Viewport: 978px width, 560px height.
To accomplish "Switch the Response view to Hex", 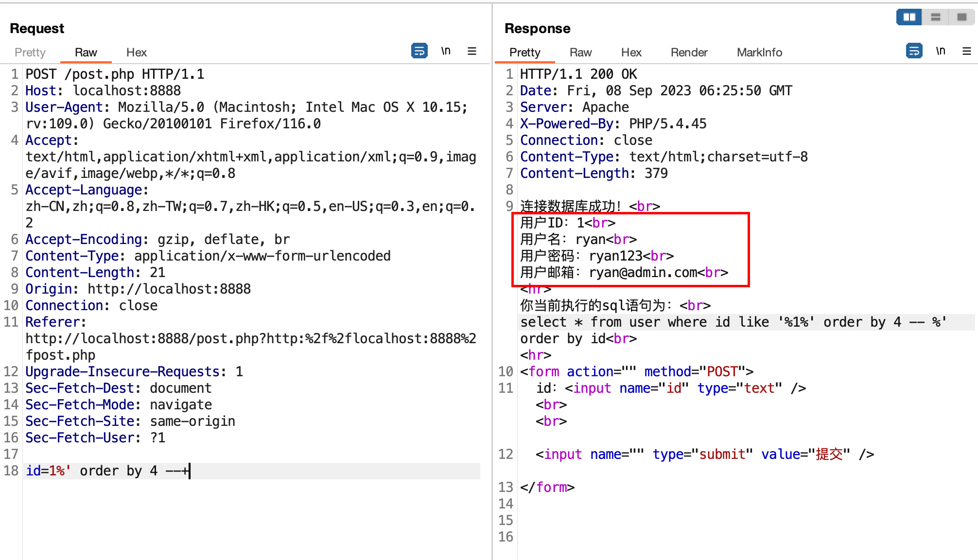I will coord(631,52).
